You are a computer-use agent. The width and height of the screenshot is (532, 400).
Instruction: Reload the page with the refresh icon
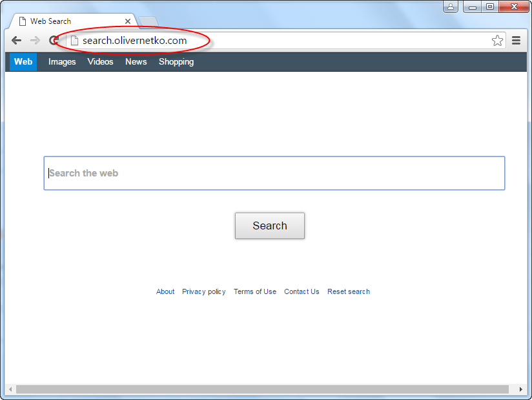54,41
